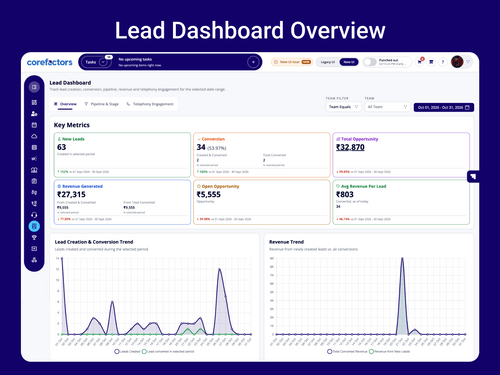Open the trophy icon in sidebar
The width and height of the screenshot is (500, 375).
click(34, 238)
